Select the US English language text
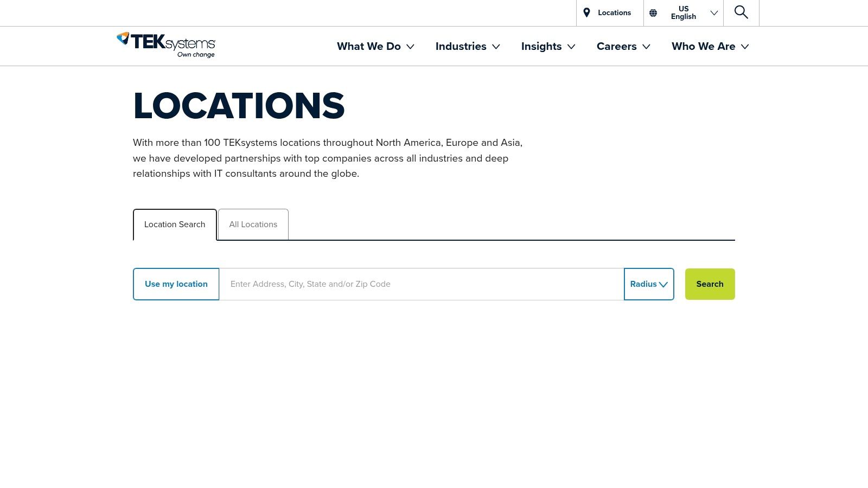This screenshot has height=488, width=868. tap(684, 13)
